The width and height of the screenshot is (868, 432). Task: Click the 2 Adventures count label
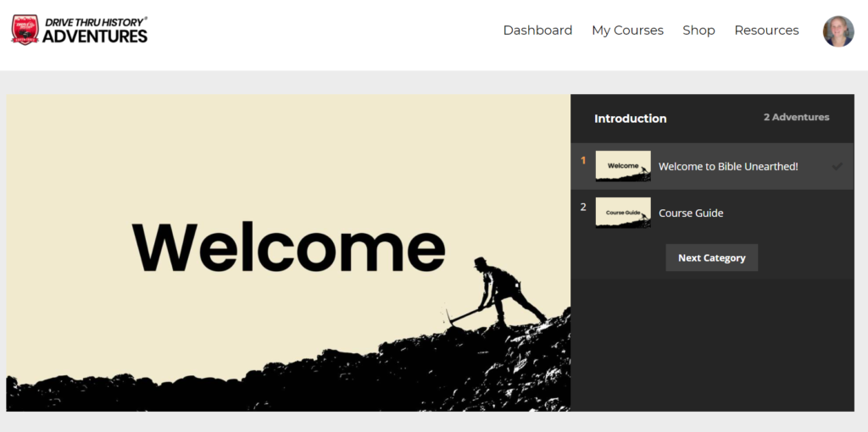click(x=796, y=118)
